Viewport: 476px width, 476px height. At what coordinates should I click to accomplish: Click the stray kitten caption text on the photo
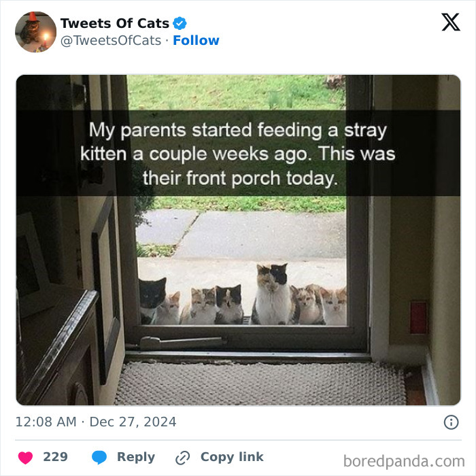click(238, 154)
